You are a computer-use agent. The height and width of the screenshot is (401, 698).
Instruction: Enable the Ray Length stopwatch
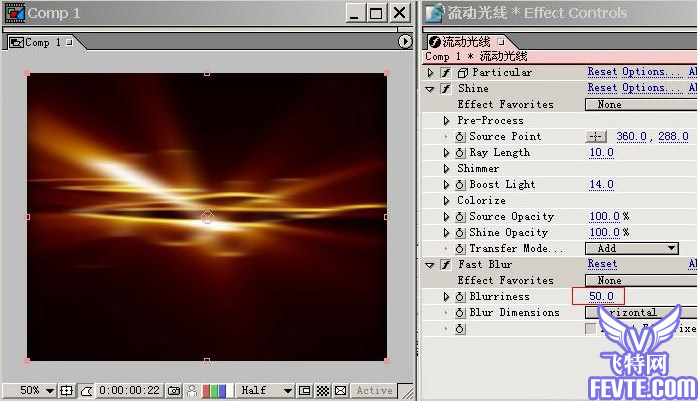pos(460,153)
